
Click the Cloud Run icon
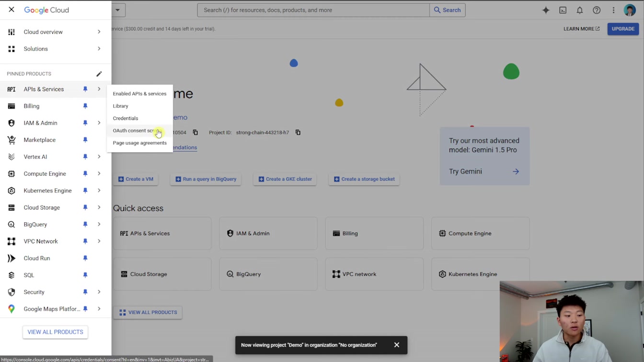tap(11, 258)
